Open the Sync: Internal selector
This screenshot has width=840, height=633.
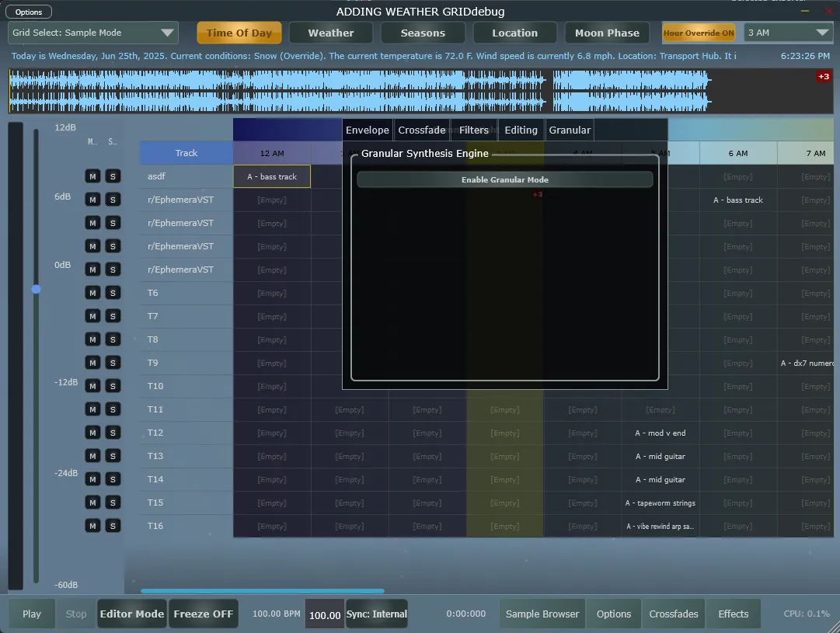click(x=377, y=614)
